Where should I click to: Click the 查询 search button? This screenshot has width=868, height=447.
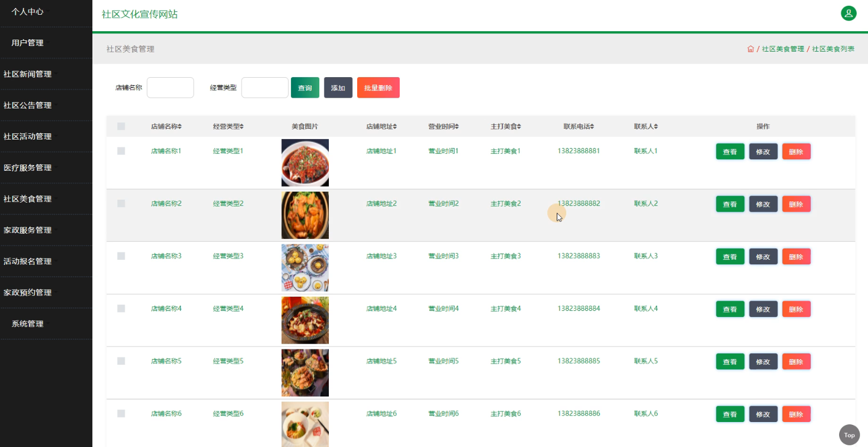click(305, 88)
